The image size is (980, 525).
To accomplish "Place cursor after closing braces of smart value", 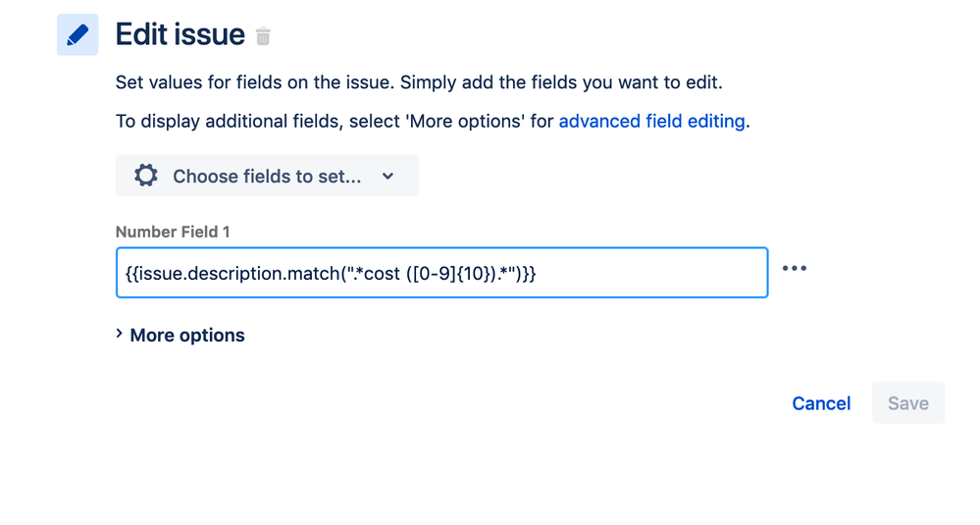I will point(537,273).
